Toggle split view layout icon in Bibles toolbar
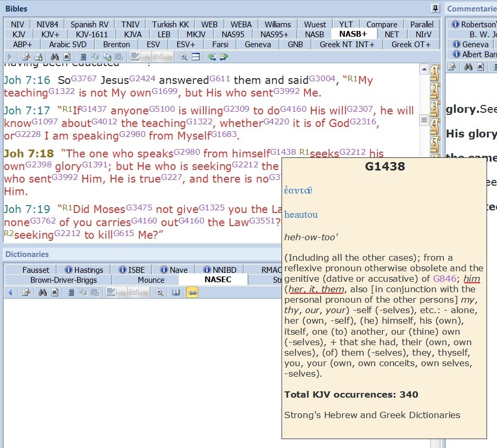 click(196, 57)
